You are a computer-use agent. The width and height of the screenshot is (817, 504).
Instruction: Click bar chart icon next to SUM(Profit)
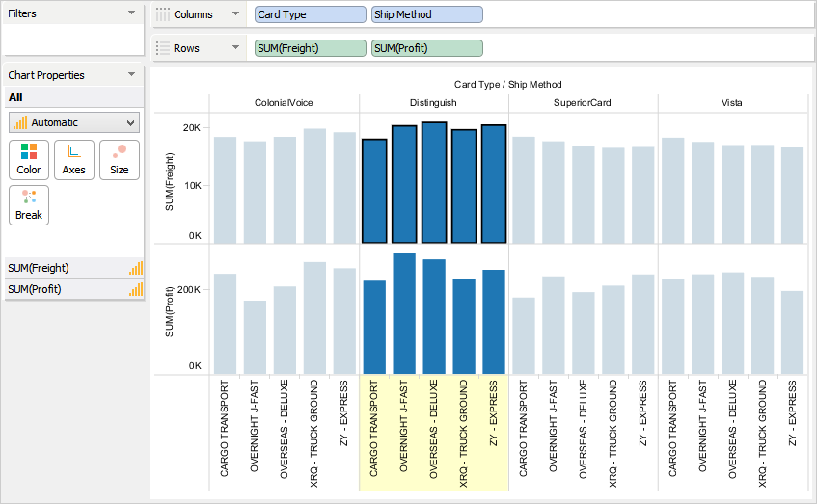pyautogui.click(x=135, y=289)
